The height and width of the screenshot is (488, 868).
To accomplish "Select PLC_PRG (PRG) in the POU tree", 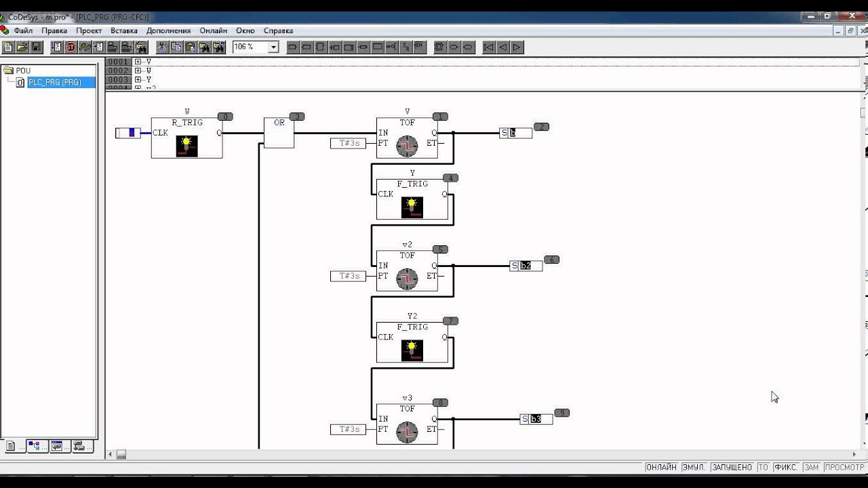I will [54, 82].
